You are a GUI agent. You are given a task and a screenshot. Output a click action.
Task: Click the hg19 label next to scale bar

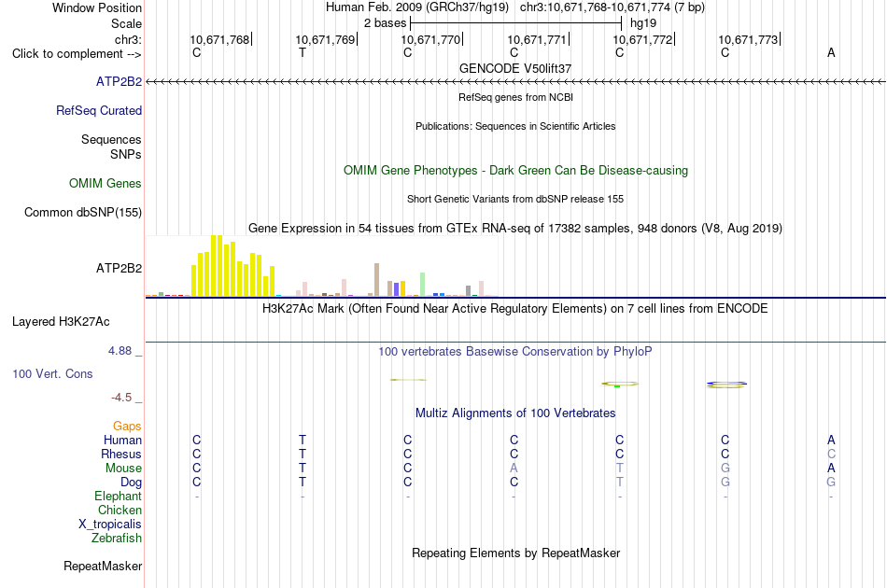pyautogui.click(x=643, y=23)
